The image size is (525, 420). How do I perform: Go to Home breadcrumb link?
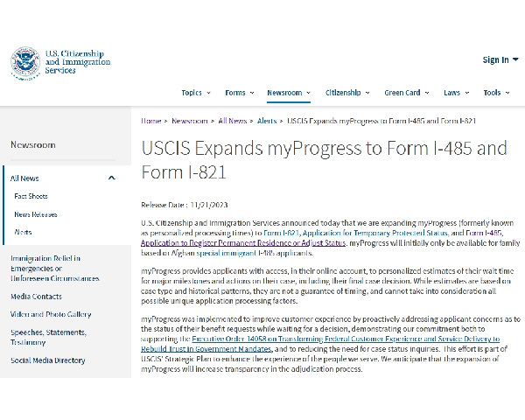(x=151, y=121)
